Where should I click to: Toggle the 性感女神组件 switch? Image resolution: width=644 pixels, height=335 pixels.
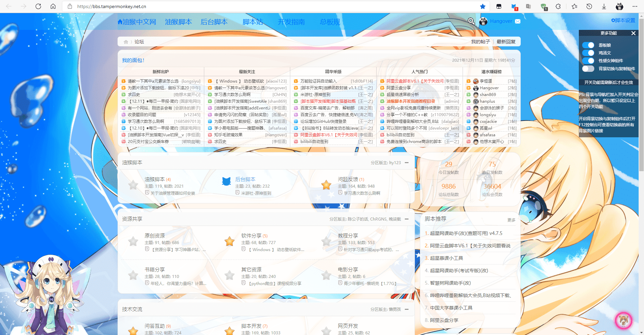588,60
